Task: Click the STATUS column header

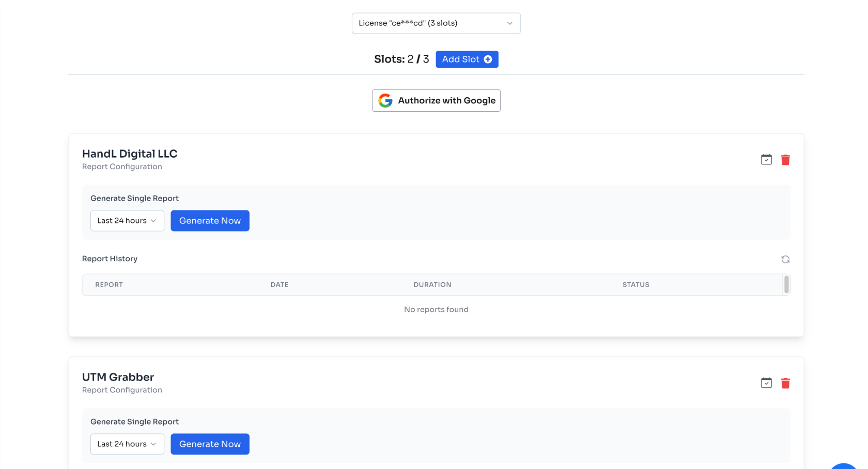Action: 636,285
